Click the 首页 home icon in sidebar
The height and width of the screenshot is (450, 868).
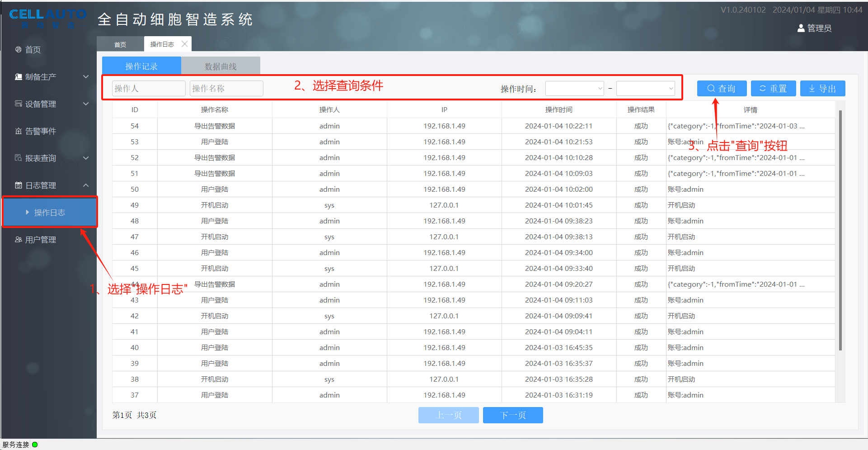[x=19, y=49]
